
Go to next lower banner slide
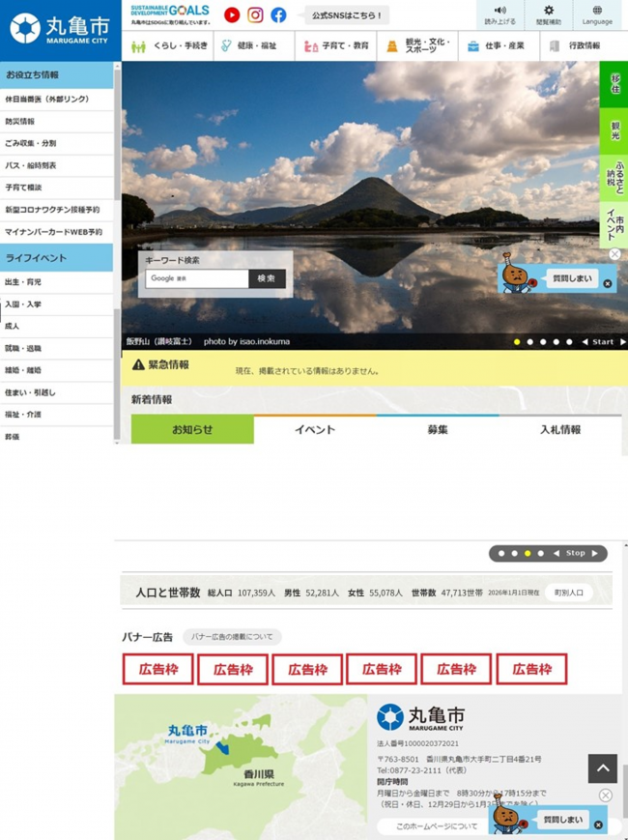595,553
